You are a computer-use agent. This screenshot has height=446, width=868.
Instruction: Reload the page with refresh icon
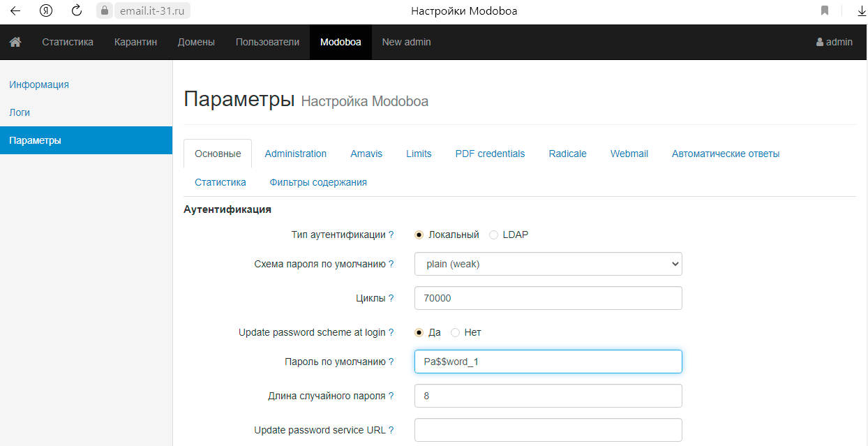(77, 10)
